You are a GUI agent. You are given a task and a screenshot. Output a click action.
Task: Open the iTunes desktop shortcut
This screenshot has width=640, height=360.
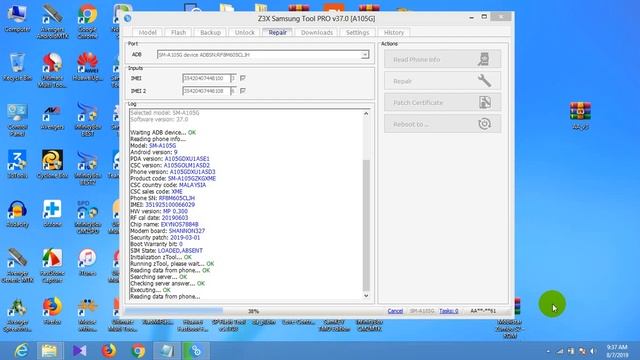click(x=87, y=262)
